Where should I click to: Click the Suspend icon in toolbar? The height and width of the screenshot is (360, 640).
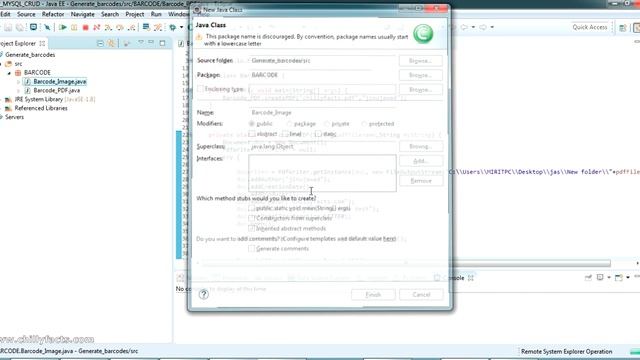tap(74, 27)
